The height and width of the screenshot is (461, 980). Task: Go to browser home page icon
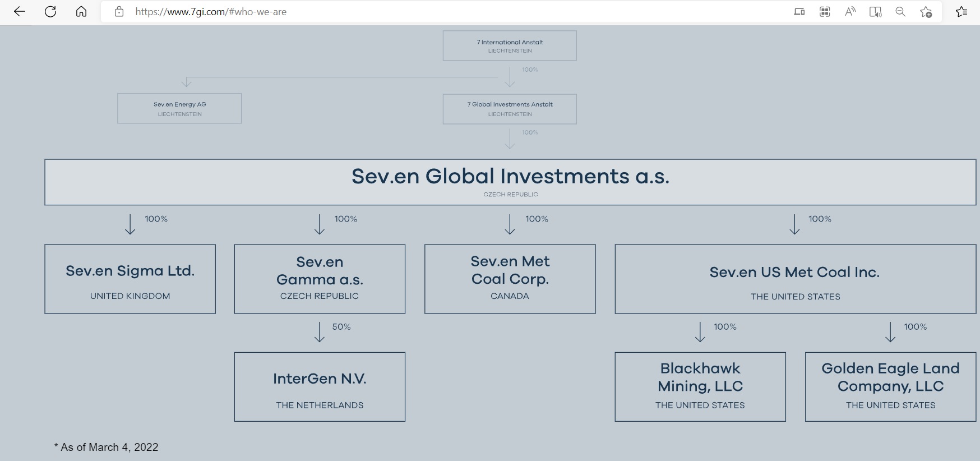[81, 12]
